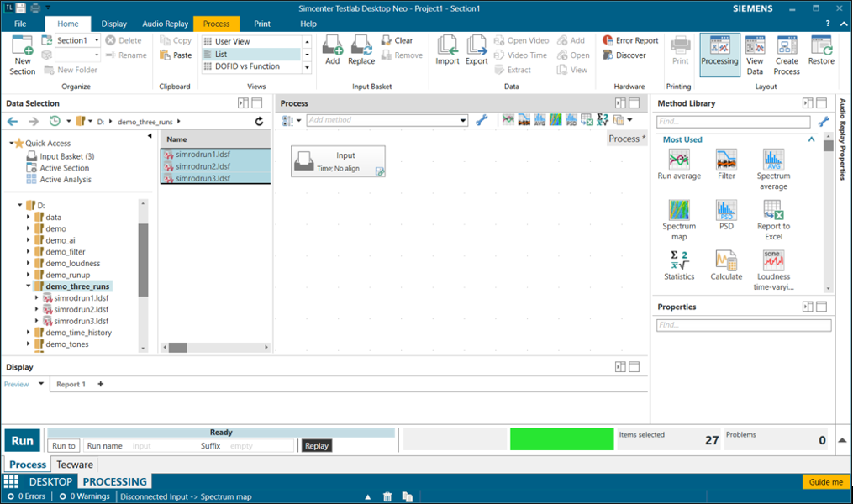Screen dimensions: 853x504
Task: Select the Run average method icon
Action: 679,160
